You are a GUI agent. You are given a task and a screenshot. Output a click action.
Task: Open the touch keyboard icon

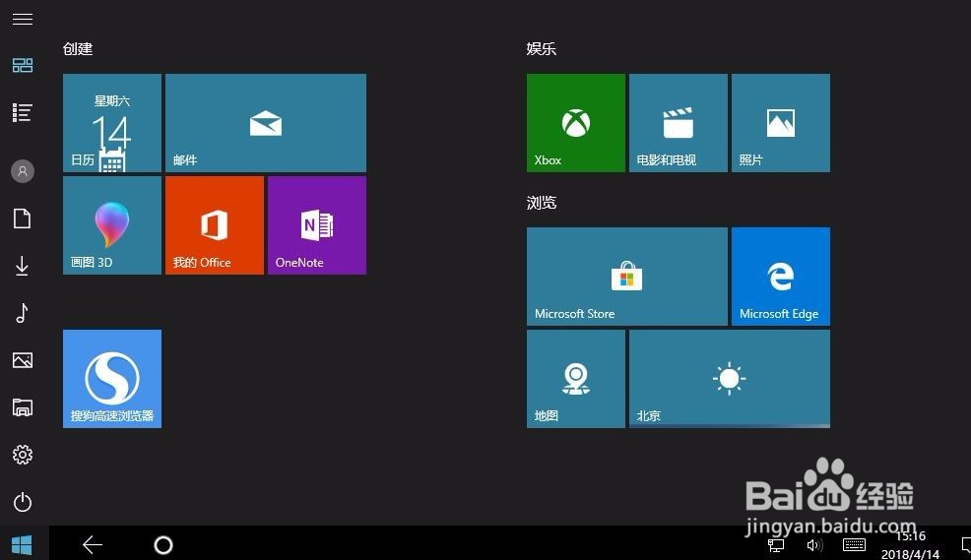pyautogui.click(x=854, y=544)
